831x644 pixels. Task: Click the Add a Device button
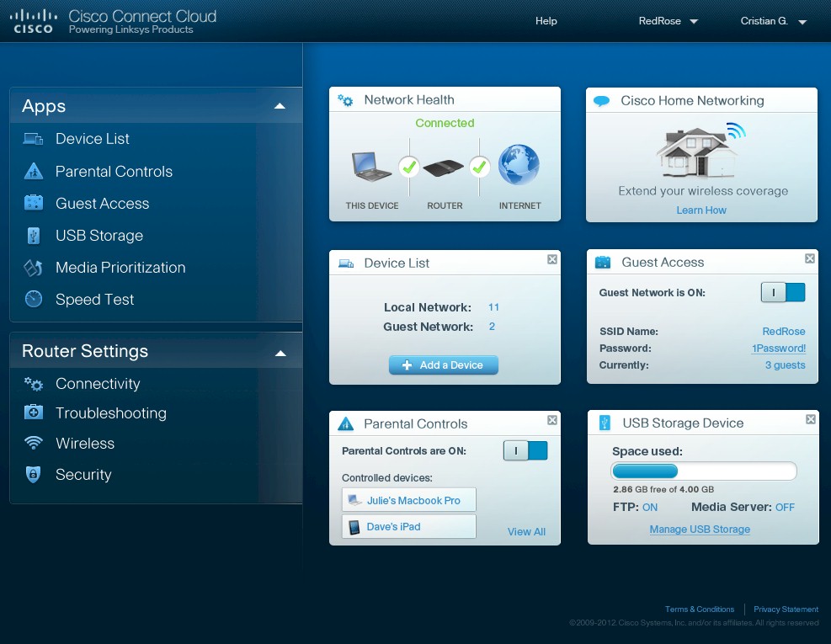point(443,365)
